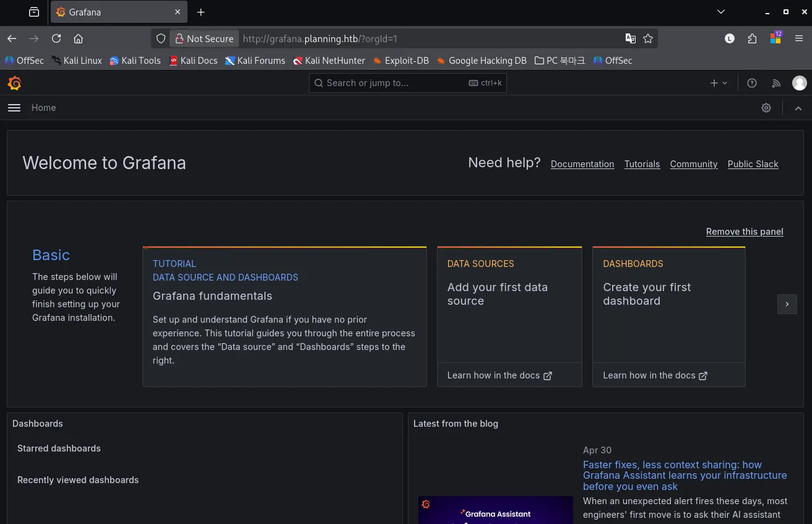The image size is (812, 524).
Task: Click the Not Secure lock indicator
Action: (204, 38)
